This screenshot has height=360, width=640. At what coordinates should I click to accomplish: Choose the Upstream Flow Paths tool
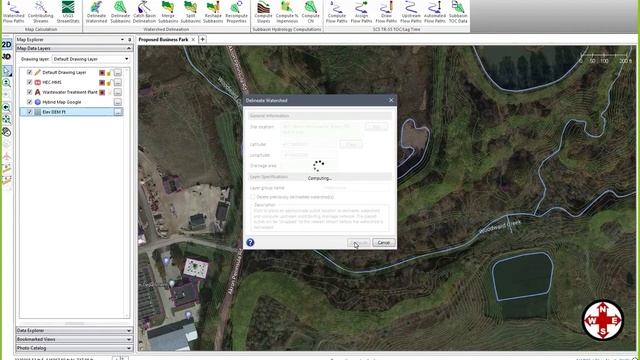(x=411, y=13)
